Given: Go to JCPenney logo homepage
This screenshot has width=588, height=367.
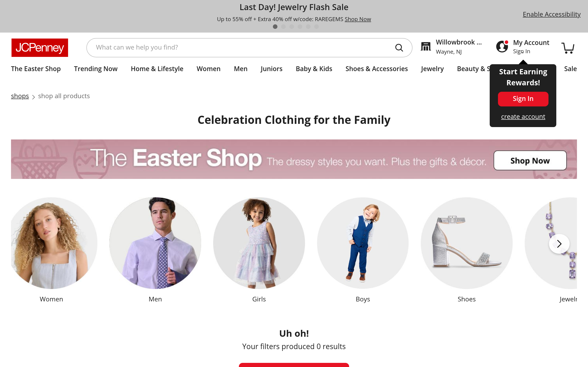Looking at the screenshot, I should [x=40, y=47].
